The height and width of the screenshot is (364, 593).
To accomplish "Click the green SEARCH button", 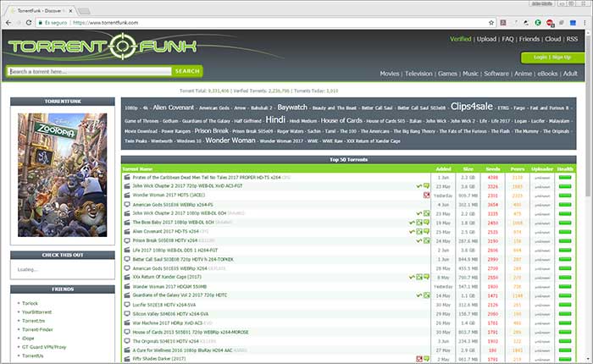I will (x=187, y=71).
